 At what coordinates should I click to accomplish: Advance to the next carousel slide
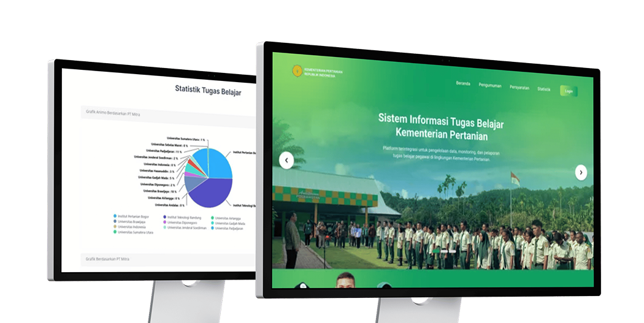(581, 172)
